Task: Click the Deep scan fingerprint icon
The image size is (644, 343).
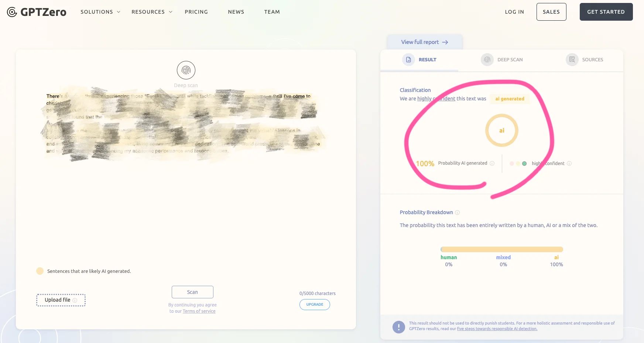Action: [186, 70]
